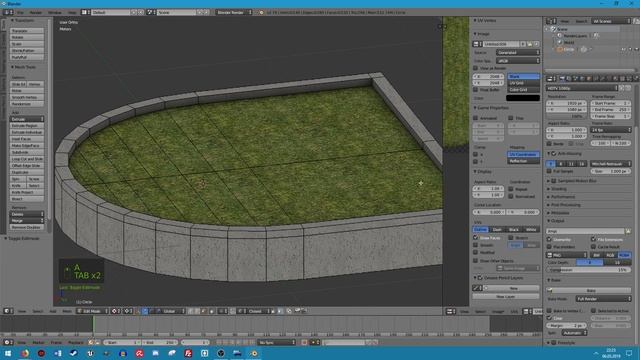Select the UV Grid generated type
Screen dimensions: 640x360
click(x=523, y=83)
